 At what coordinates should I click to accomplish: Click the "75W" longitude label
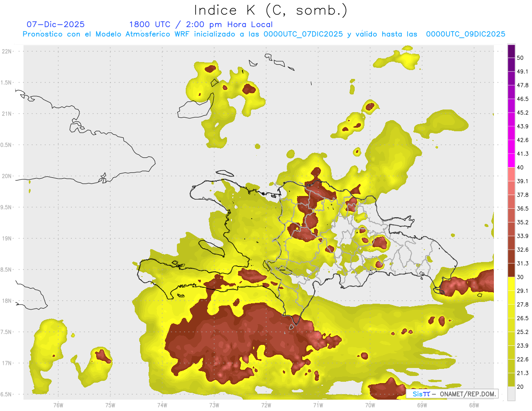pyautogui.click(x=110, y=405)
